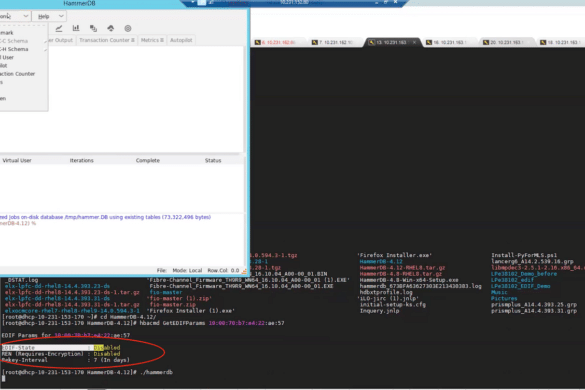Click 'Row.Col: 0.0' in HammerDB status bar
This screenshot has width=585, height=390.
click(x=223, y=270)
